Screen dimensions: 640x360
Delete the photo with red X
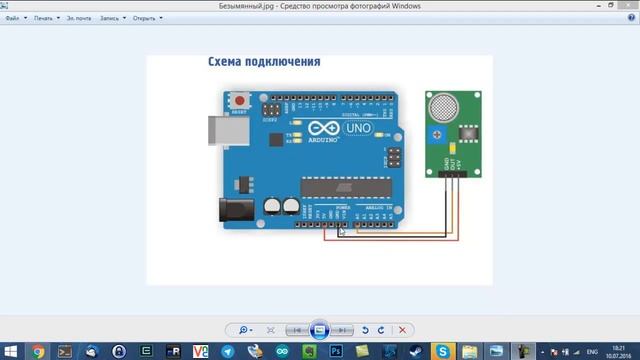click(x=402, y=330)
